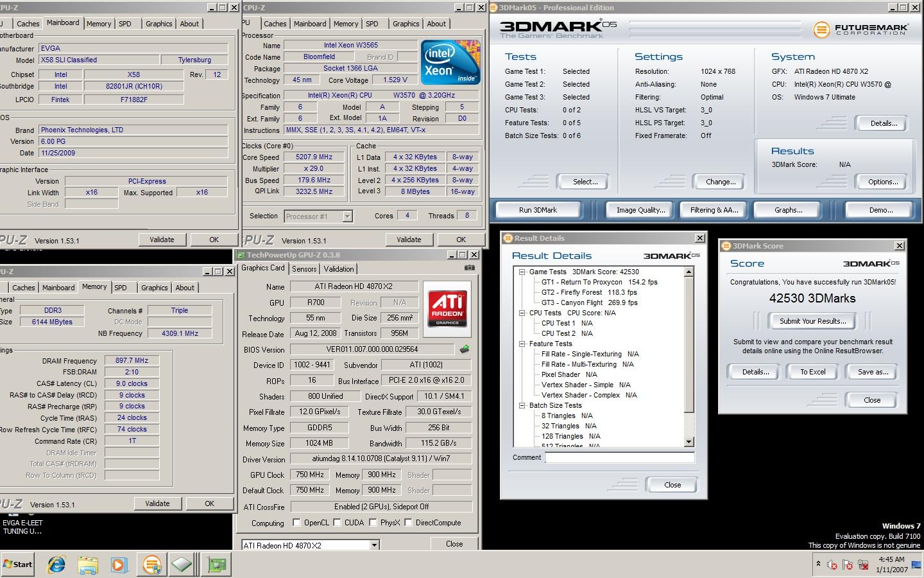
Task: Click the 42530 3DMarks score text
Action: [812, 298]
